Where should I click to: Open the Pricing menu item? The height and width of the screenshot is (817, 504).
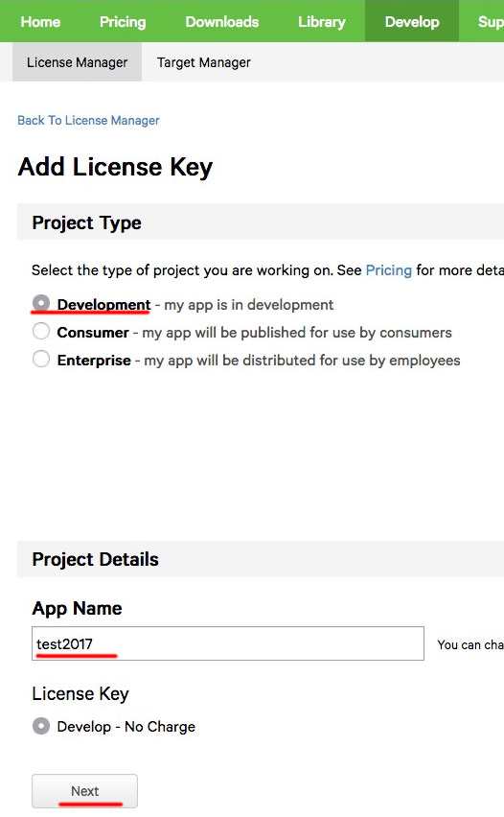[x=123, y=22]
